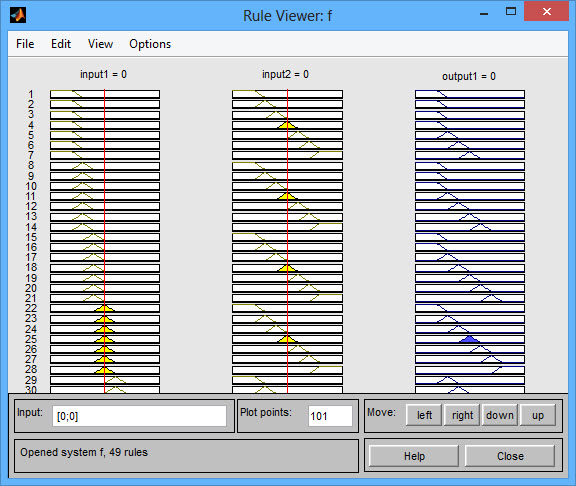Viewport: 576px width, 486px height.
Task: Move plots with the up button
Action: click(x=538, y=415)
